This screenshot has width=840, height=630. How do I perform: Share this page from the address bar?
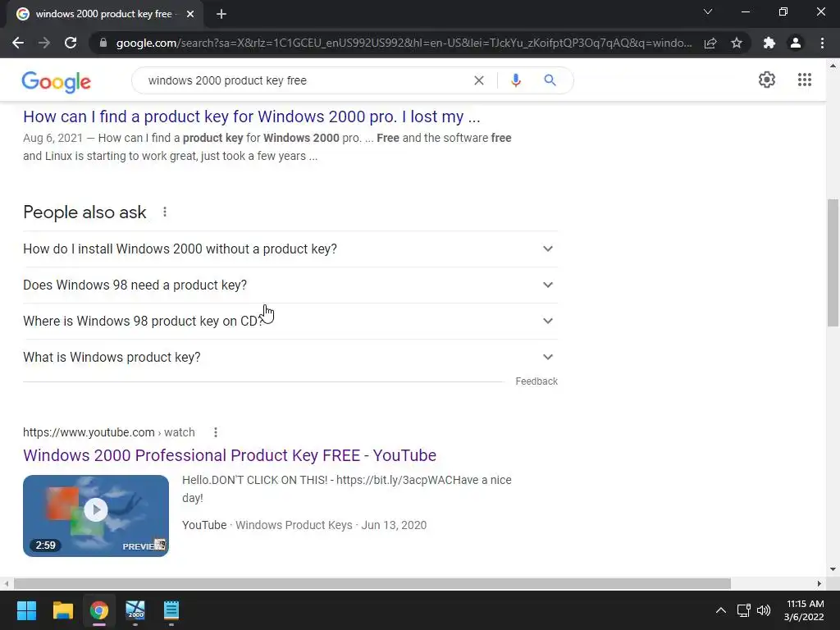(710, 43)
